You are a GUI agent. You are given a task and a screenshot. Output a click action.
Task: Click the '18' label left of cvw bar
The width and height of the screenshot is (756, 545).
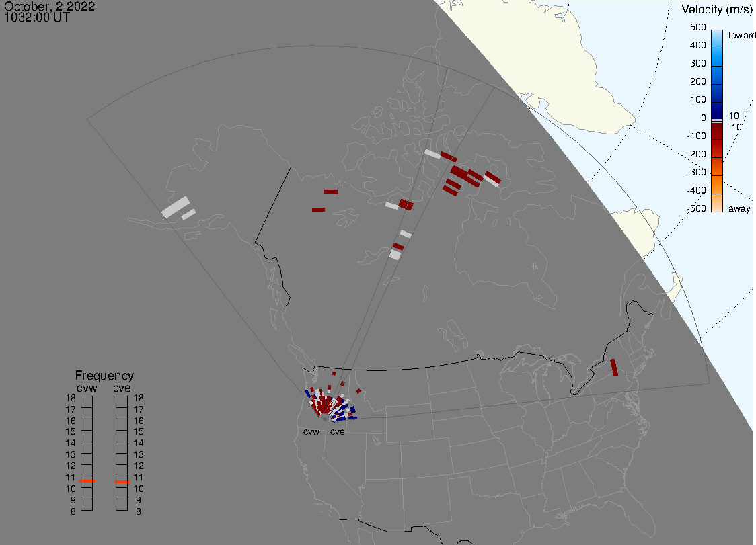71,398
